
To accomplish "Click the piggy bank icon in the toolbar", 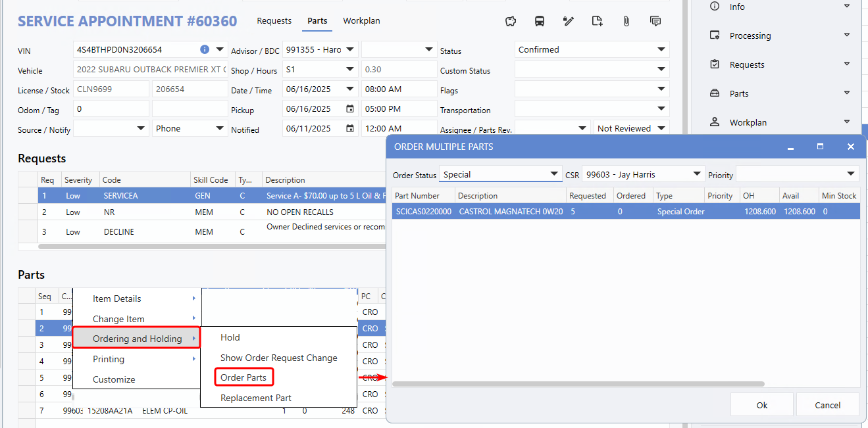I will coord(511,21).
